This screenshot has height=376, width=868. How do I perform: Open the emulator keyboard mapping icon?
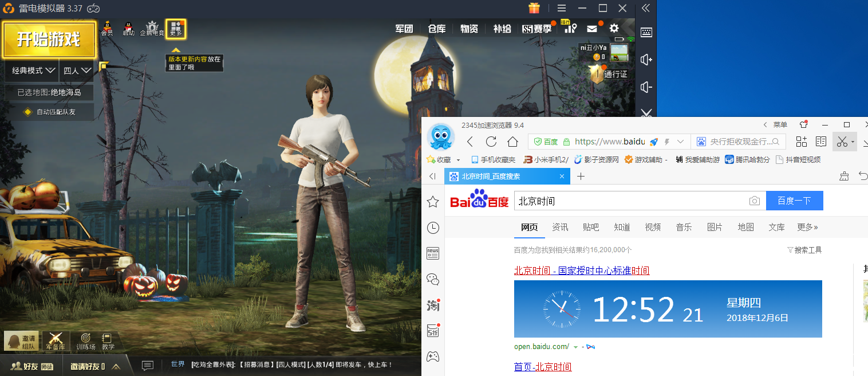tap(646, 32)
